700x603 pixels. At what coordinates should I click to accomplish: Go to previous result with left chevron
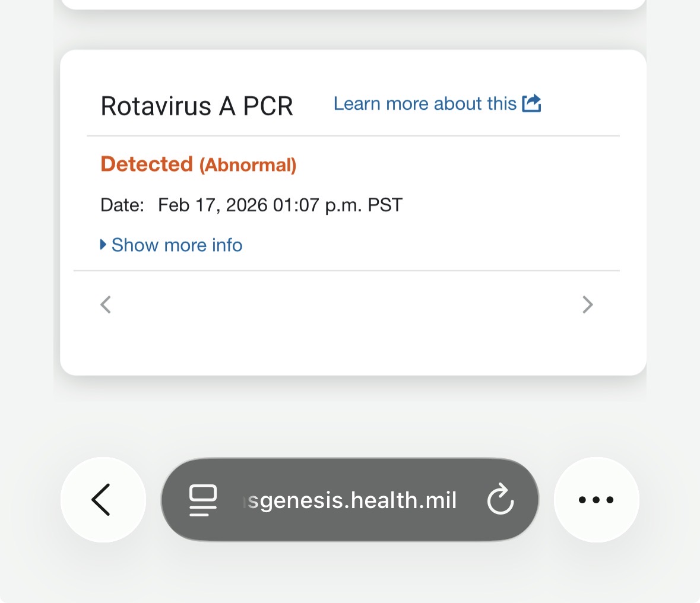(x=106, y=304)
